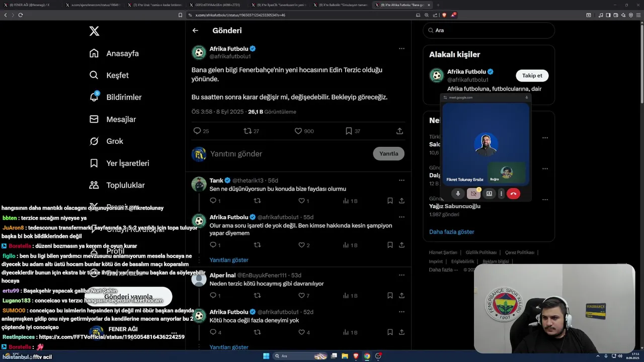End the Meet call with red button

(513, 194)
